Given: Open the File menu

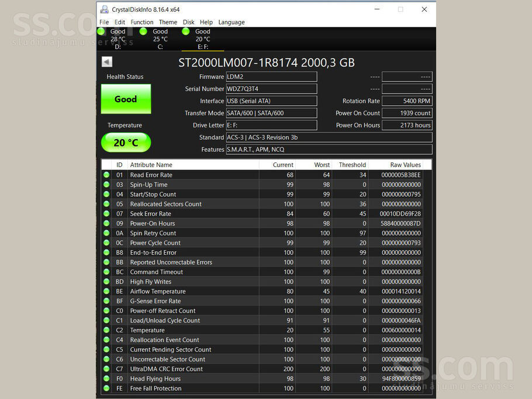Looking at the screenshot, I should click(104, 22).
